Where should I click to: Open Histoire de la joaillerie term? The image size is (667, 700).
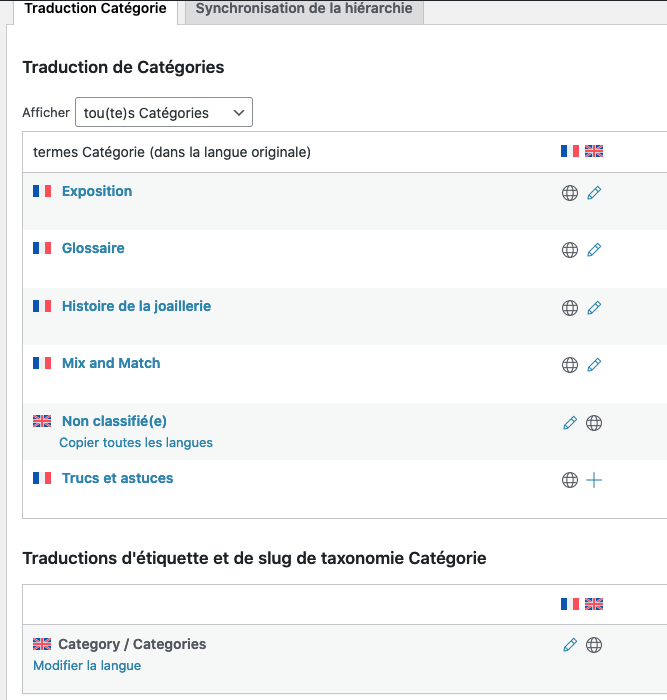point(136,306)
